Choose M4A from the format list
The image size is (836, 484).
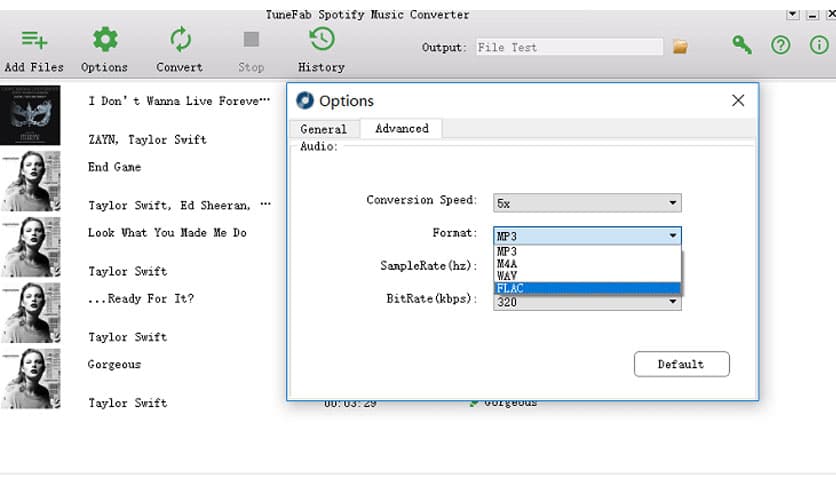pyautogui.click(x=587, y=263)
